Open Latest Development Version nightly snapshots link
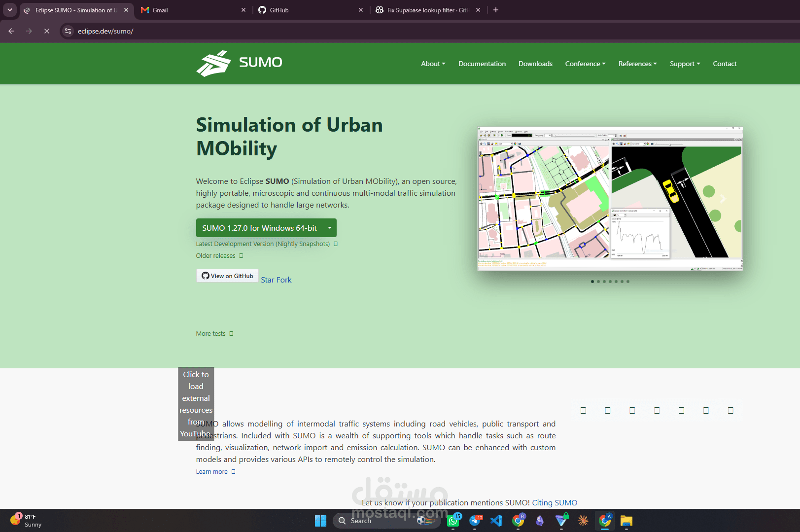800x532 pixels. pyautogui.click(x=263, y=244)
